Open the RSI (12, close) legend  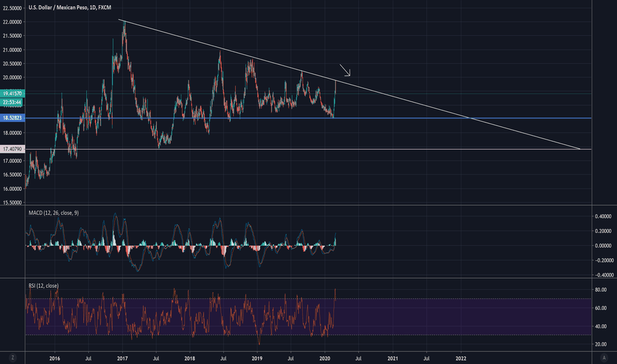pyautogui.click(x=43, y=285)
